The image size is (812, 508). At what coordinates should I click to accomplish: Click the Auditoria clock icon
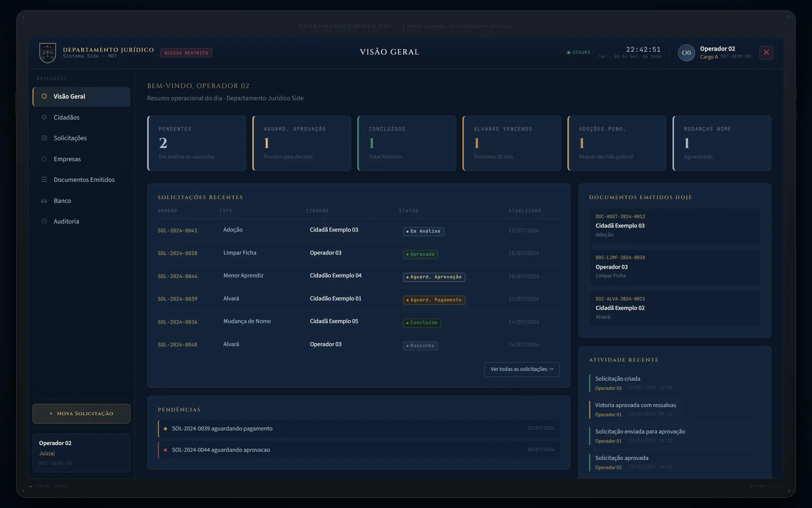click(44, 221)
